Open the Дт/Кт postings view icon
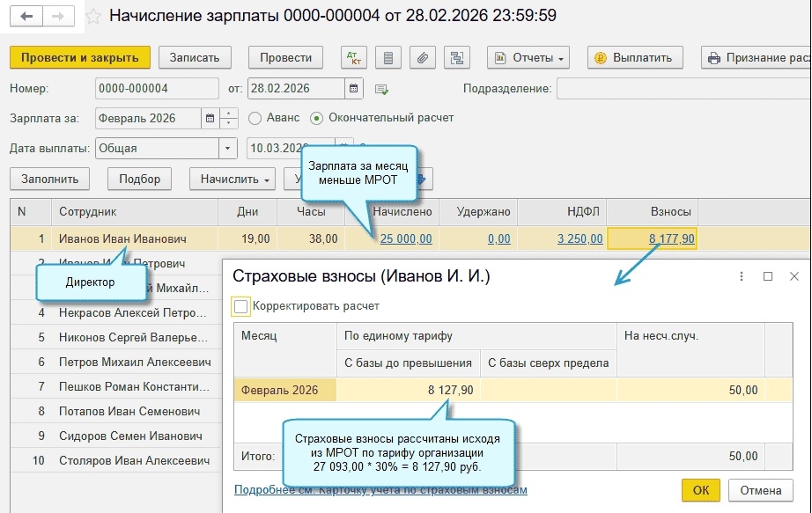 point(353,58)
